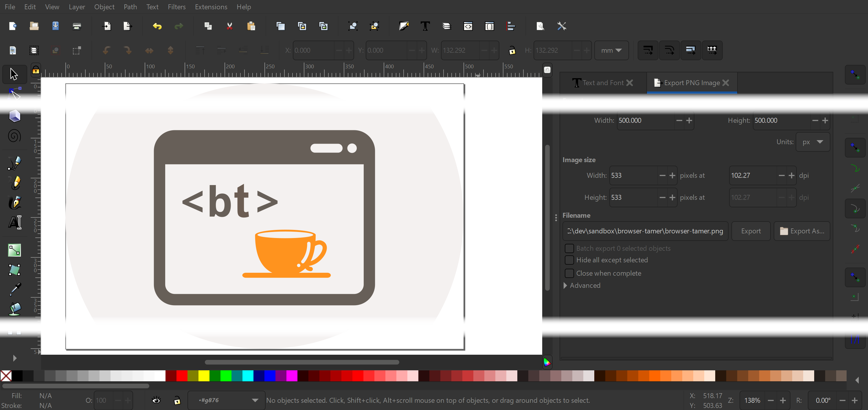
Task: Toggle scale stroke width with object
Action: tap(648, 50)
